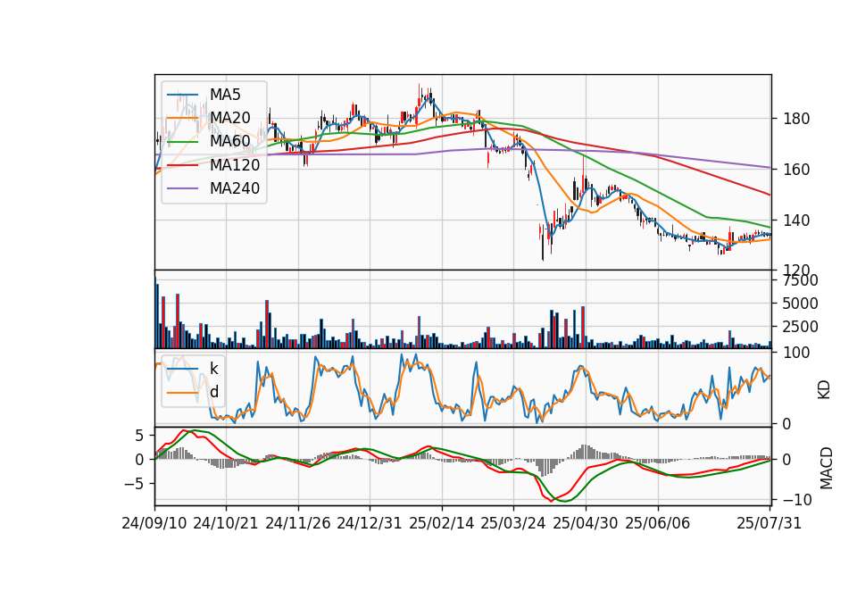
Task: Click the blue MA5 legend line sample
Action: pyautogui.click(x=182, y=95)
